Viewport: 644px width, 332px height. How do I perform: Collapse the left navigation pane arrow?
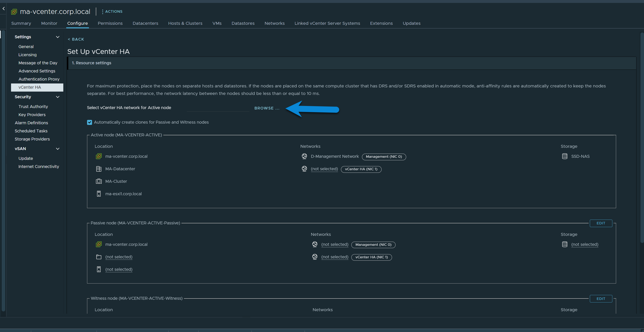coord(4,9)
